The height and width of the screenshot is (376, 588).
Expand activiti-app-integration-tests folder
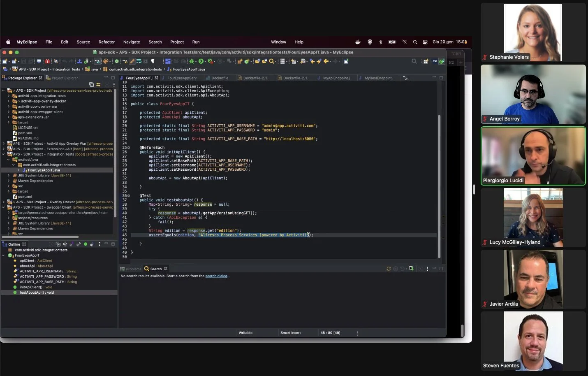(9, 96)
